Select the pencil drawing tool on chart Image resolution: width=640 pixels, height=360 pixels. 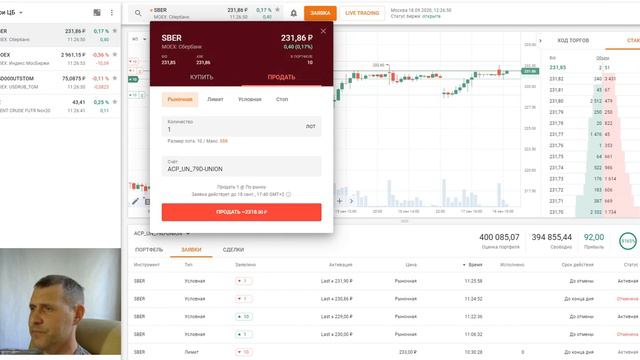[135, 201]
